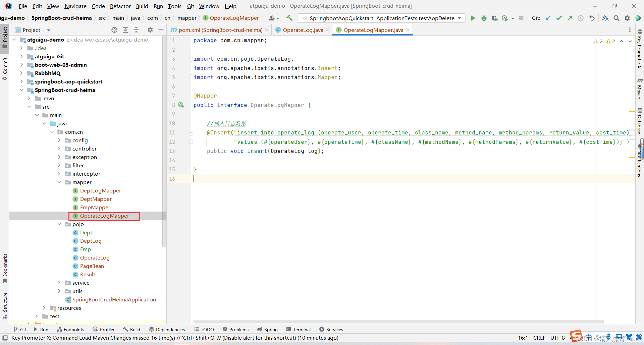The height and width of the screenshot is (345, 644).
Task: Open run configuration dropdown
Action: [382, 18]
